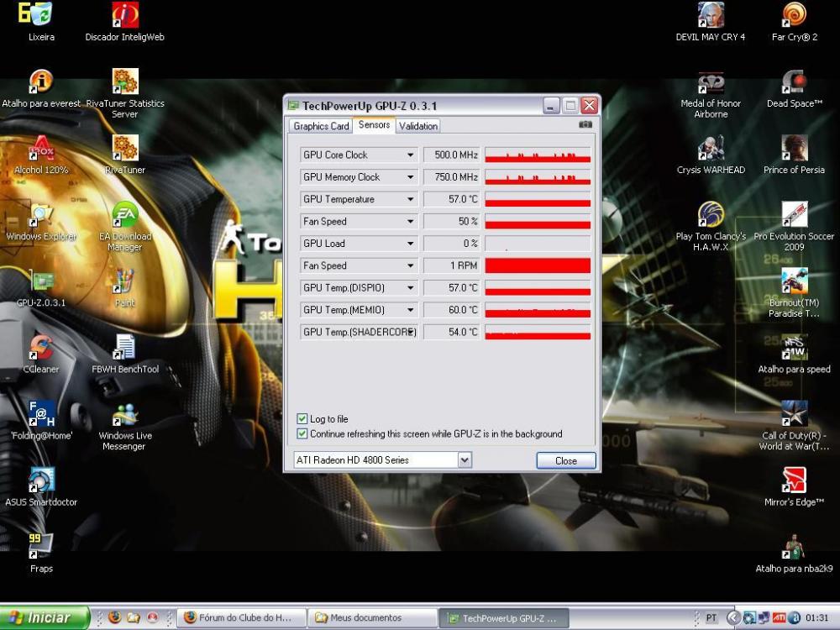The height and width of the screenshot is (630, 840).
Task: Expand the GPU Load sensor dropdown
Action: click(x=410, y=244)
